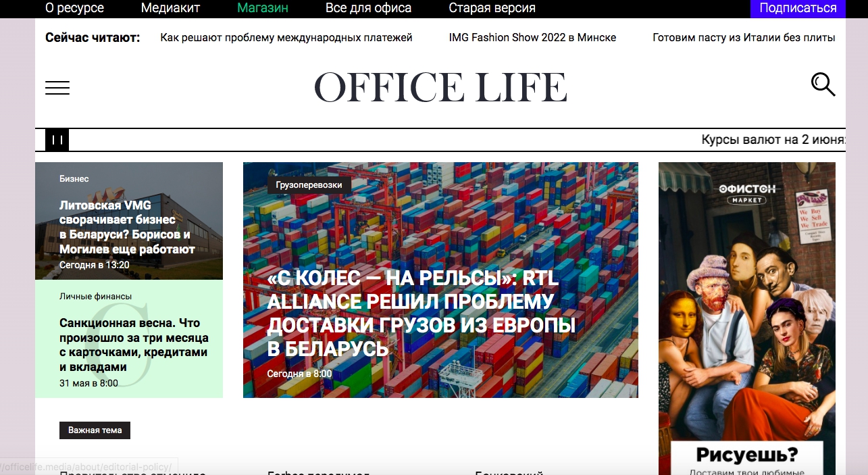Image resolution: width=868 pixels, height=475 pixels.
Task: Click the «31 мая в 8:00» timestamp
Action: click(88, 383)
